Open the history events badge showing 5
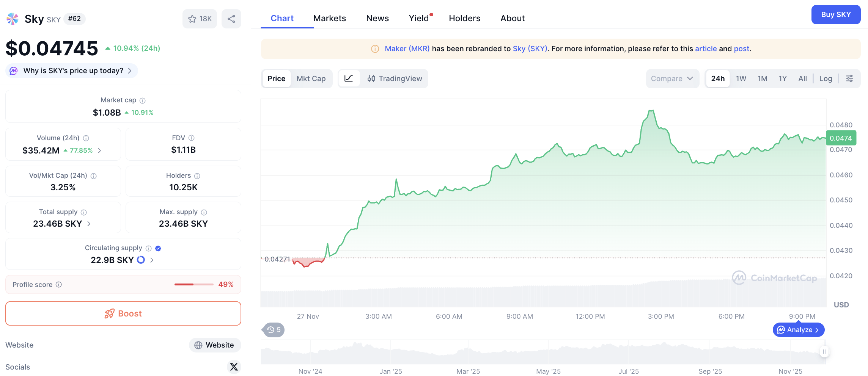This screenshot has width=868, height=376. coord(274,330)
